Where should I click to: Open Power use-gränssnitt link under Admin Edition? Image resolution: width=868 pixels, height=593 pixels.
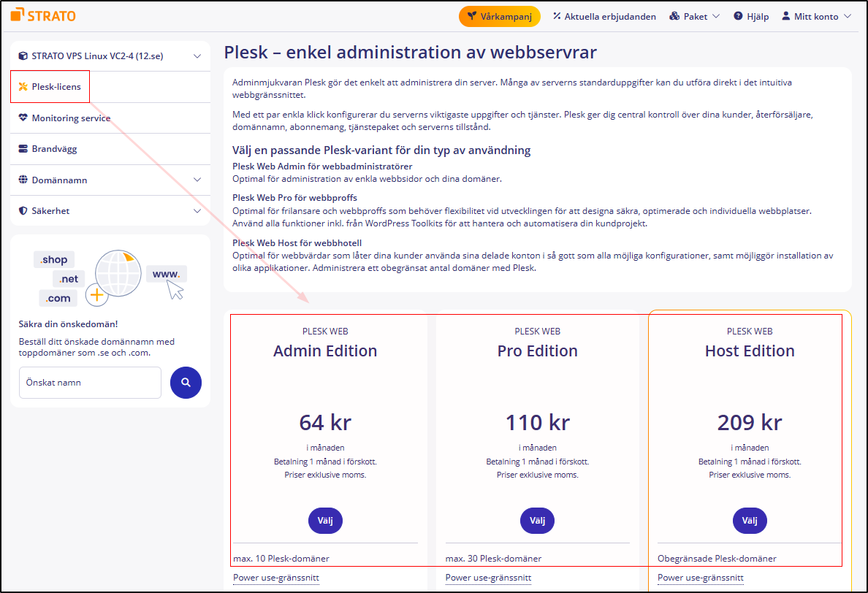(x=275, y=578)
